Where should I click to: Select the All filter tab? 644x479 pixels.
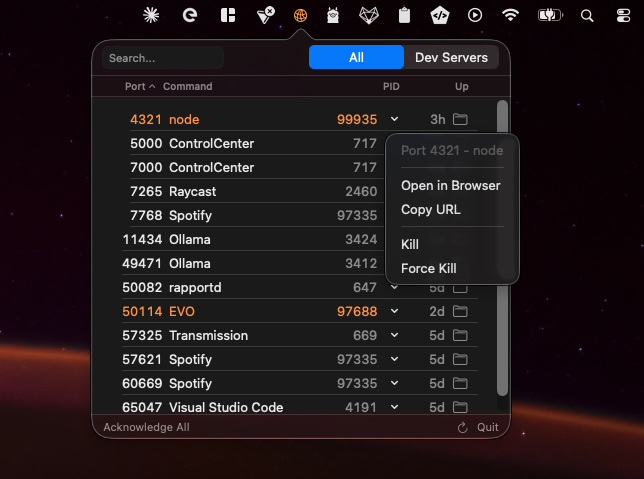356,57
